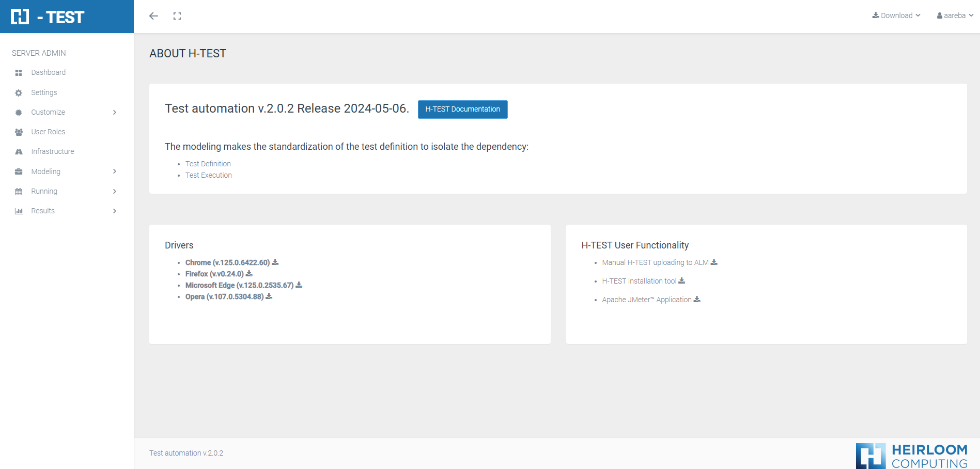Expand the Modeling sidebar section
Viewport: 980px width, 469px height.
click(115, 171)
